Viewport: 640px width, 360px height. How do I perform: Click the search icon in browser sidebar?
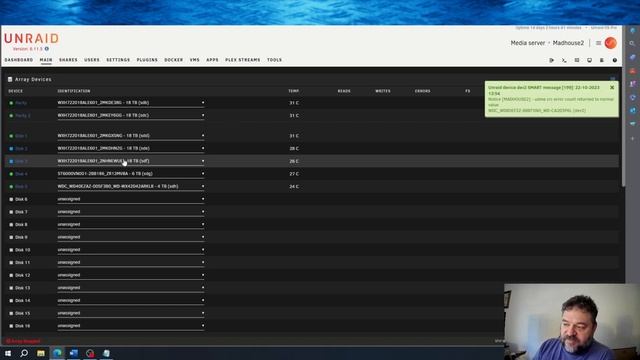click(632, 43)
